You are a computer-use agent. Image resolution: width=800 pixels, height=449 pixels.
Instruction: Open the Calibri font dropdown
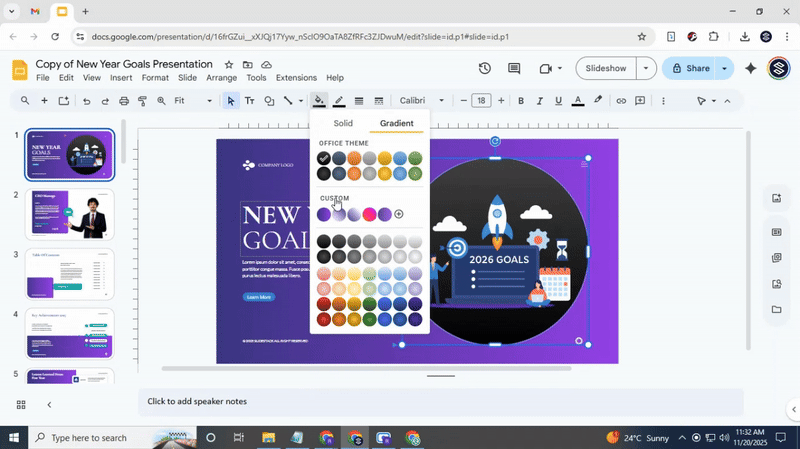(423, 101)
